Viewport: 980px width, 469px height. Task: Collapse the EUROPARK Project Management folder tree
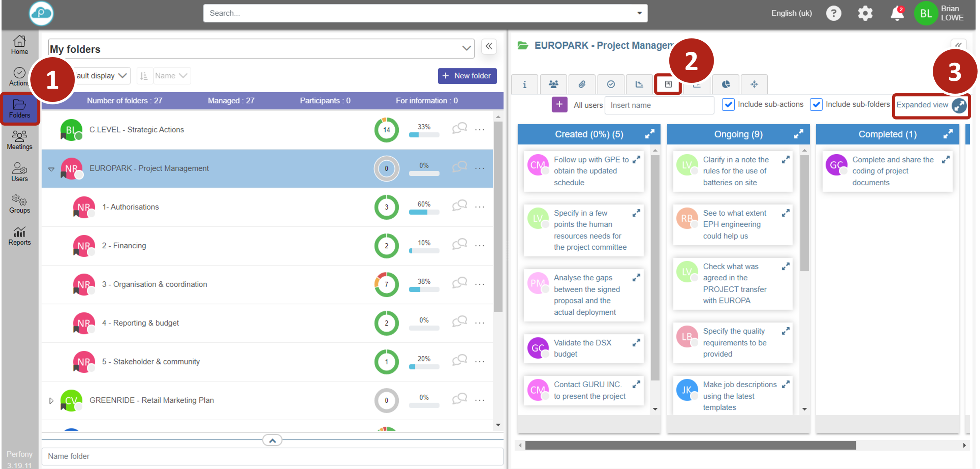[51, 169]
